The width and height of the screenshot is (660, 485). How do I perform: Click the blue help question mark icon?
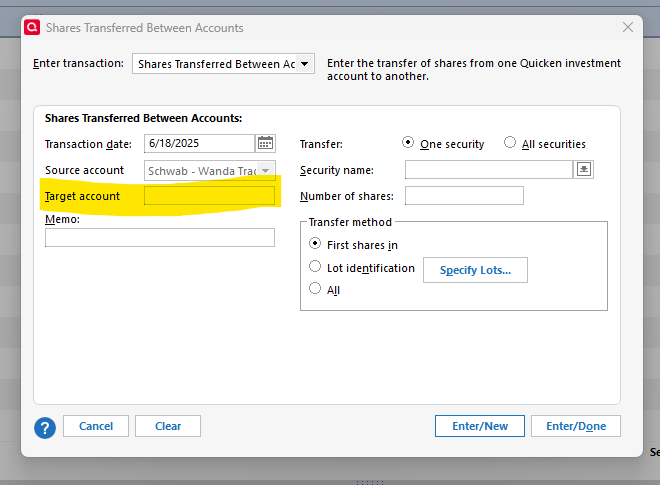(45, 428)
